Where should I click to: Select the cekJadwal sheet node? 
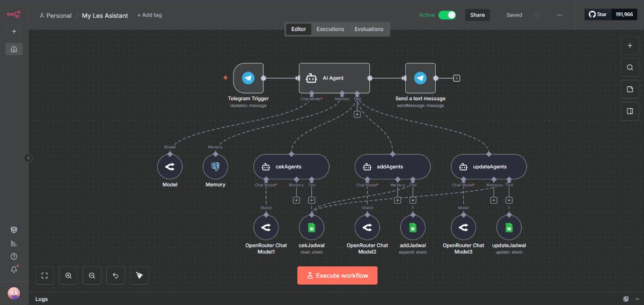311,228
